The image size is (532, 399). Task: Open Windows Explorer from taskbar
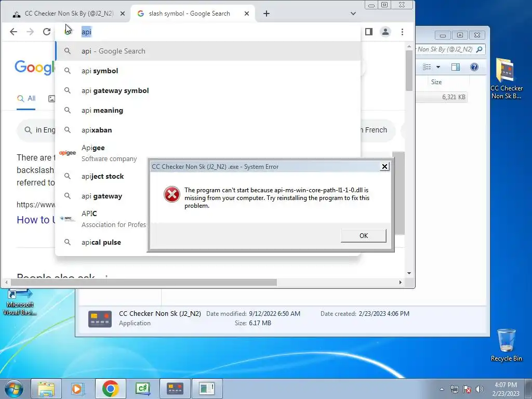(x=46, y=389)
